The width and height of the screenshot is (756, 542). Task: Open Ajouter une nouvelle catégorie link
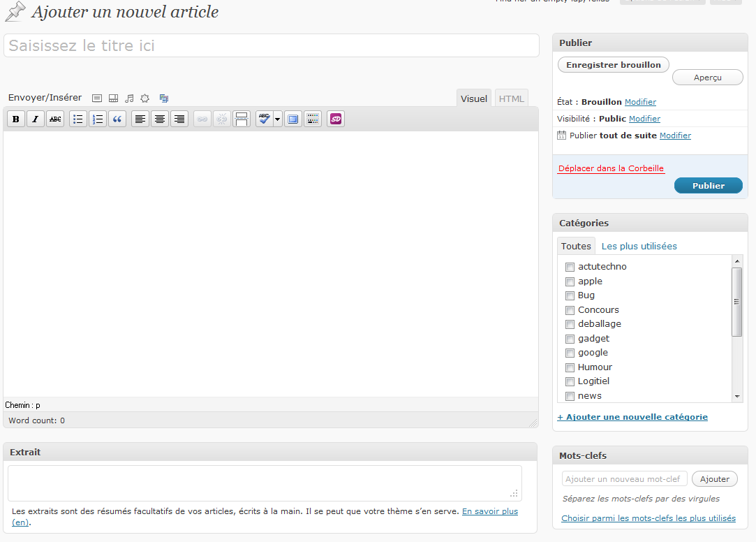click(x=632, y=416)
